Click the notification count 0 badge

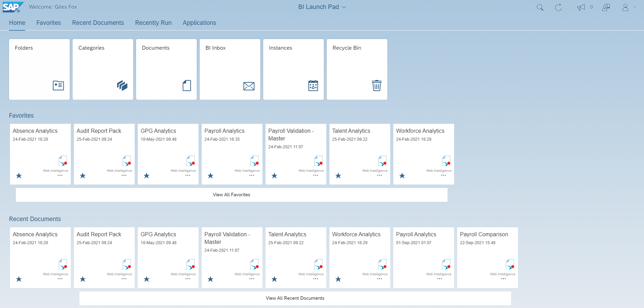[x=592, y=7]
